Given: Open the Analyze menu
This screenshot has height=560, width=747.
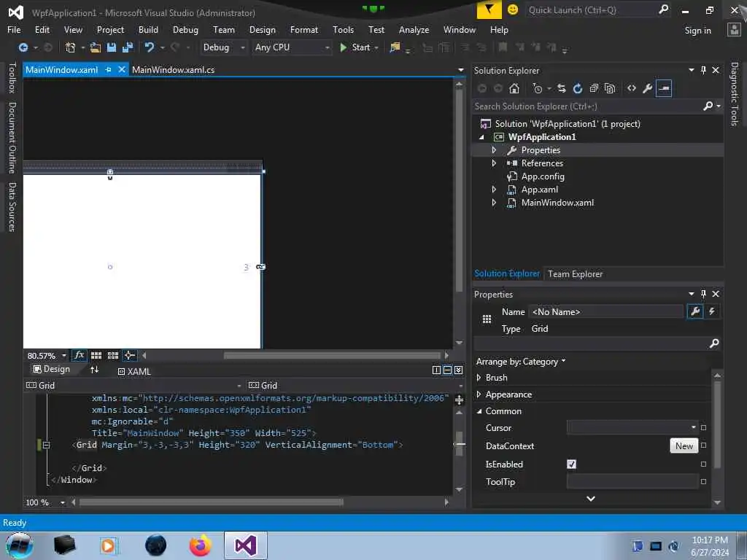Looking at the screenshot, I should click(x=414, y=29).
